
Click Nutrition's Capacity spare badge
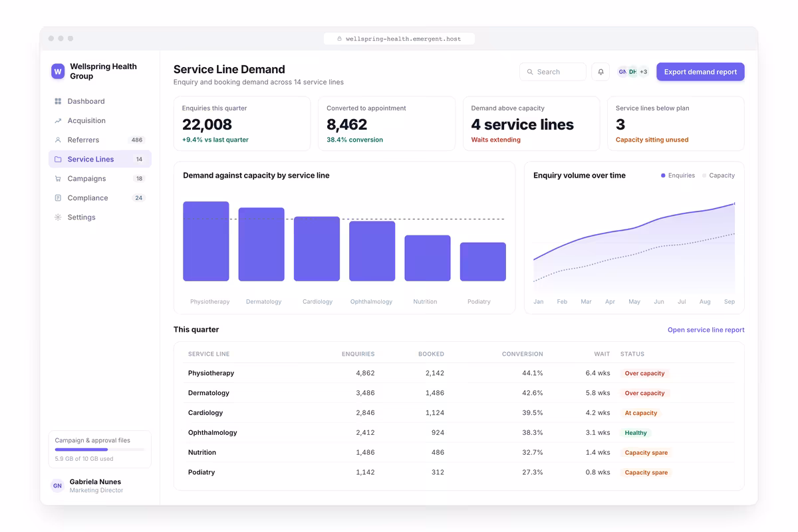[646, 453]
